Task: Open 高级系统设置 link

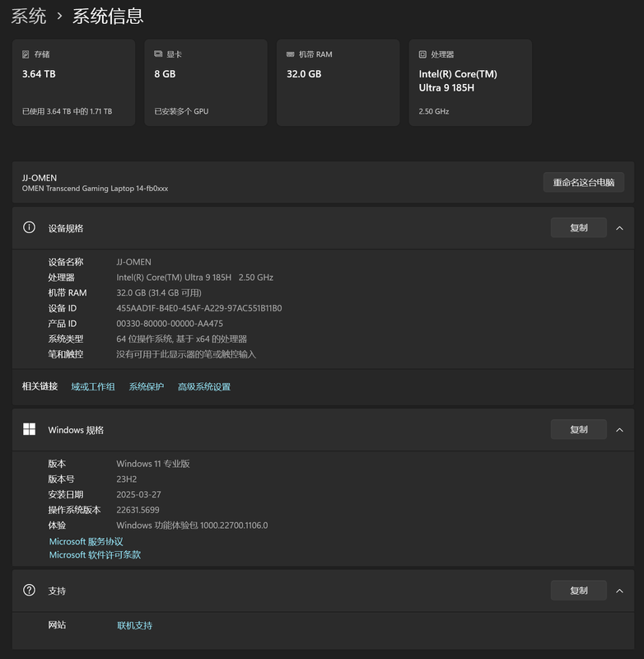Action: coord(204,386)
